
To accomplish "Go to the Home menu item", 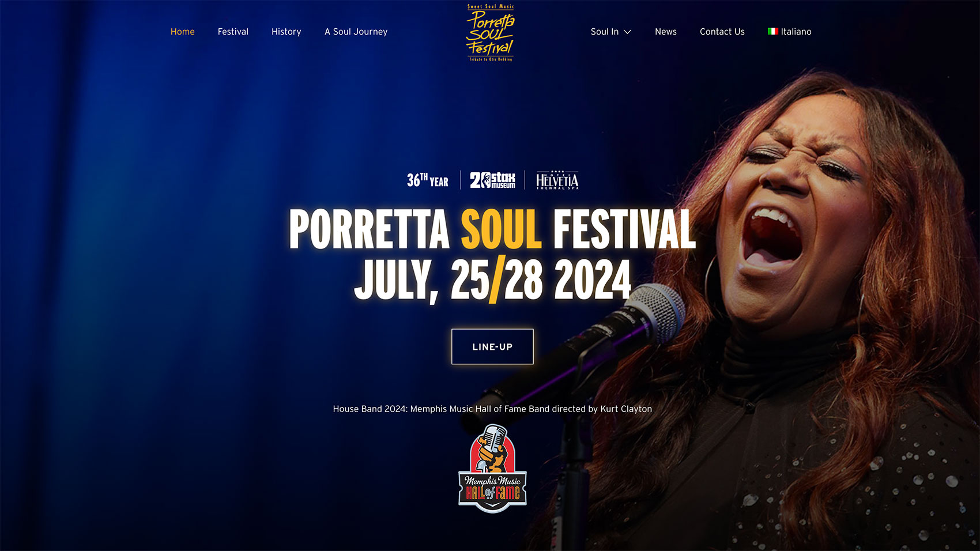I will (182, 32).
